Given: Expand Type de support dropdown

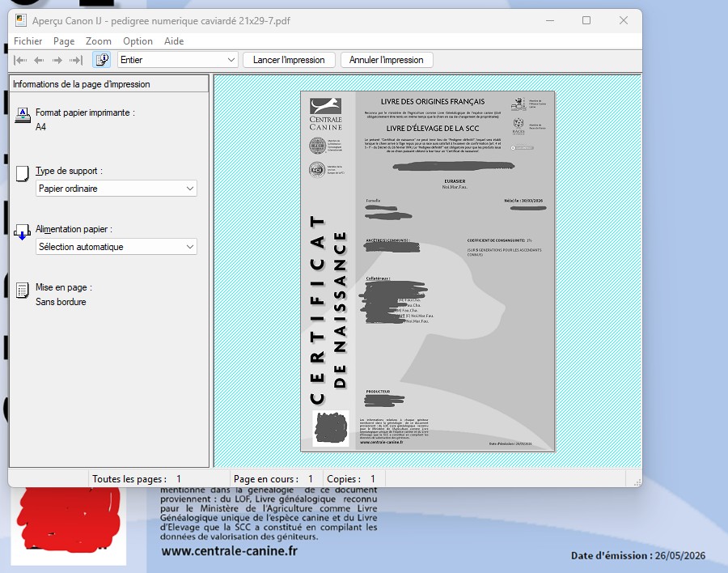Looking at the screenshot, I should [116, 189].
